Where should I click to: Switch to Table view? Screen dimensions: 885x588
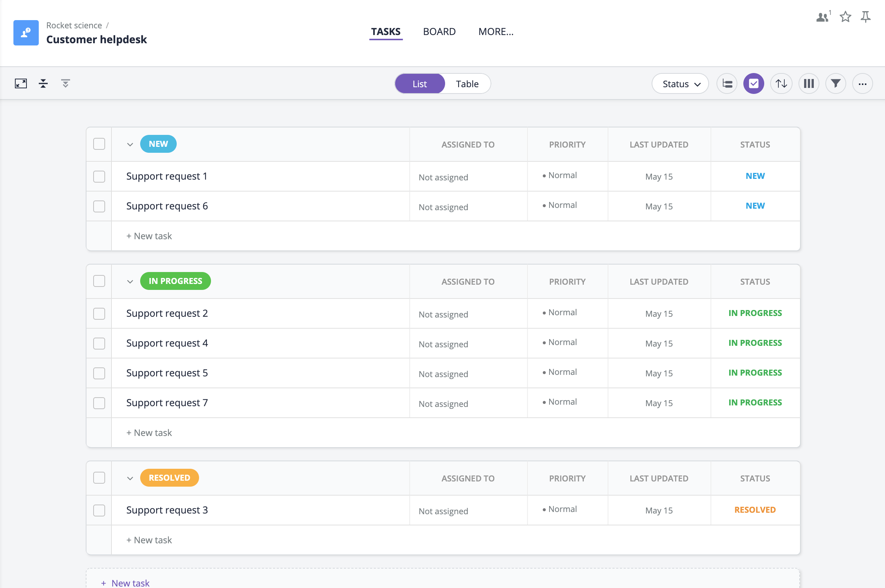(467, 83)
